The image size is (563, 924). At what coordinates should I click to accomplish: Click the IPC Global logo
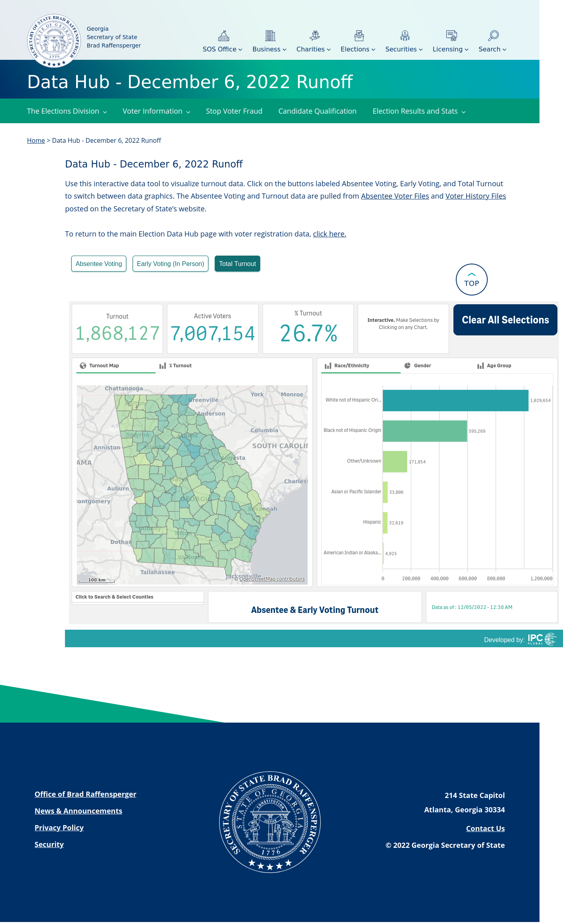coord(542,639)
